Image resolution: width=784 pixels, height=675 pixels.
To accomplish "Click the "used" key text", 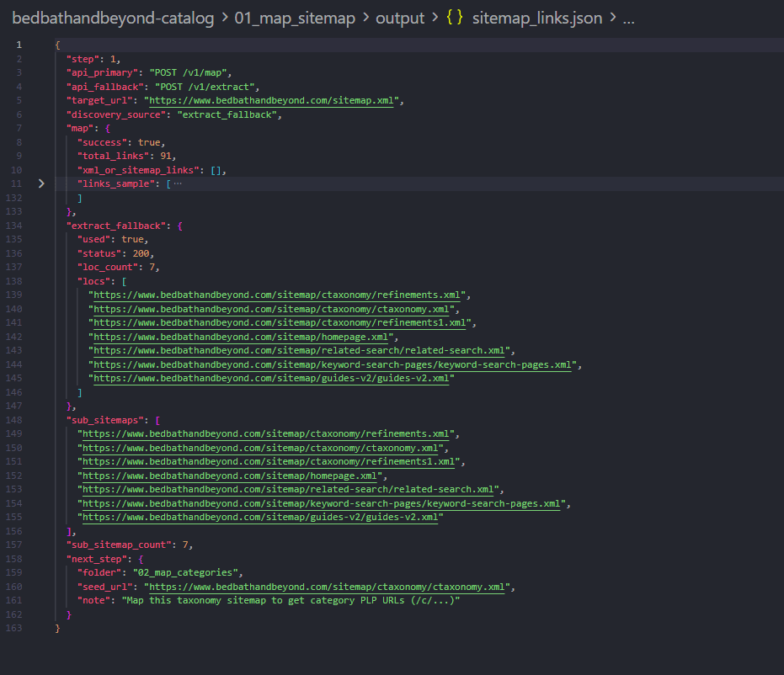I will pyautogui.click(x=93, y=239).
